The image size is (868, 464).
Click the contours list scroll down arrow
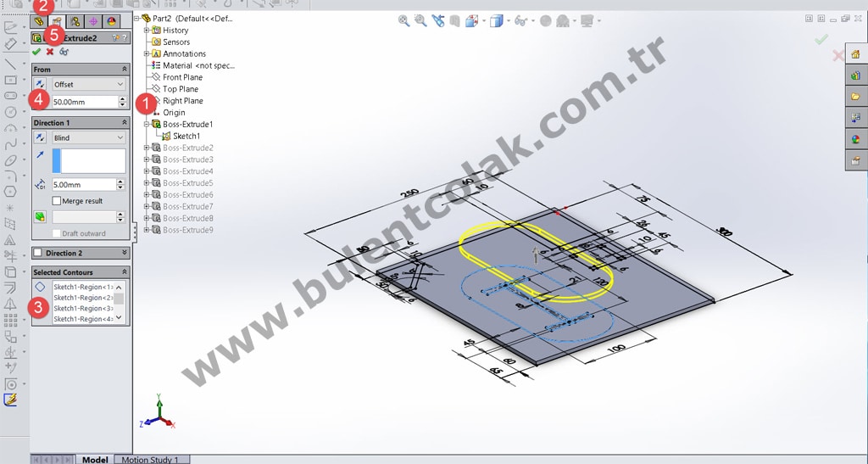click(x=119, y=318)
